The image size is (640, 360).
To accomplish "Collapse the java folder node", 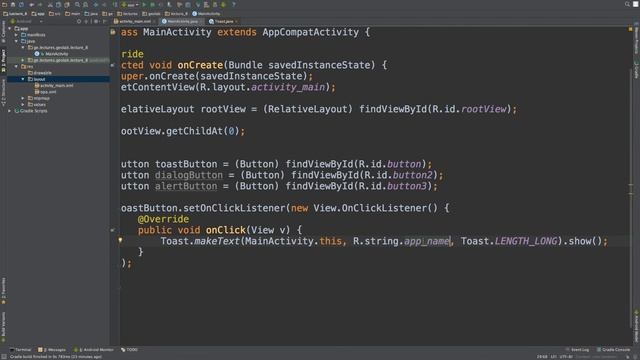I will pyautogui.click(x=17, y=41).
